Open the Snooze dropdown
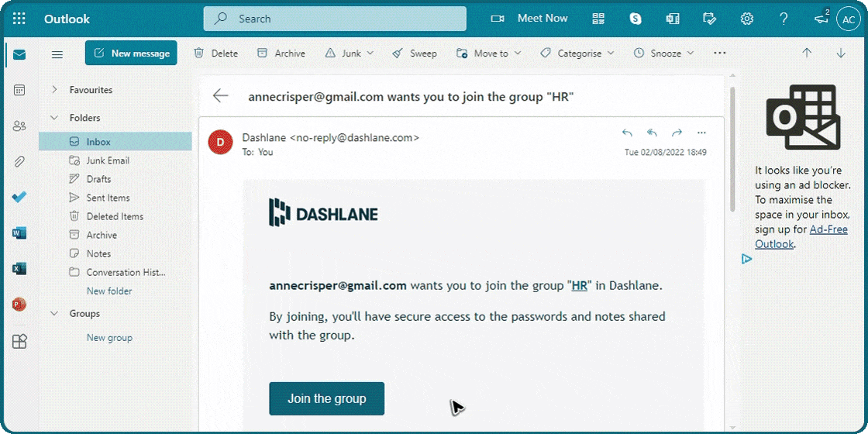 click(x=663, y=53)
